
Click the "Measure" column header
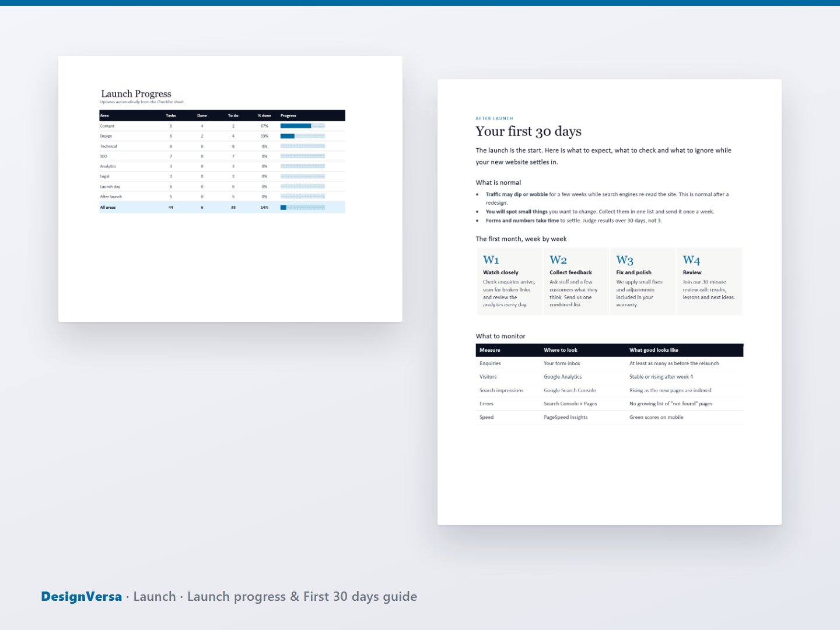pos(490,350)
